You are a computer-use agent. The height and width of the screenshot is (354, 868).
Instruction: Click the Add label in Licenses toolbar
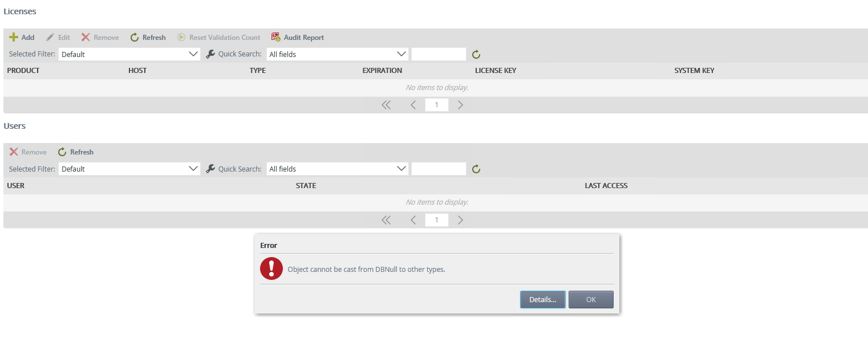(x=28, y=38)
